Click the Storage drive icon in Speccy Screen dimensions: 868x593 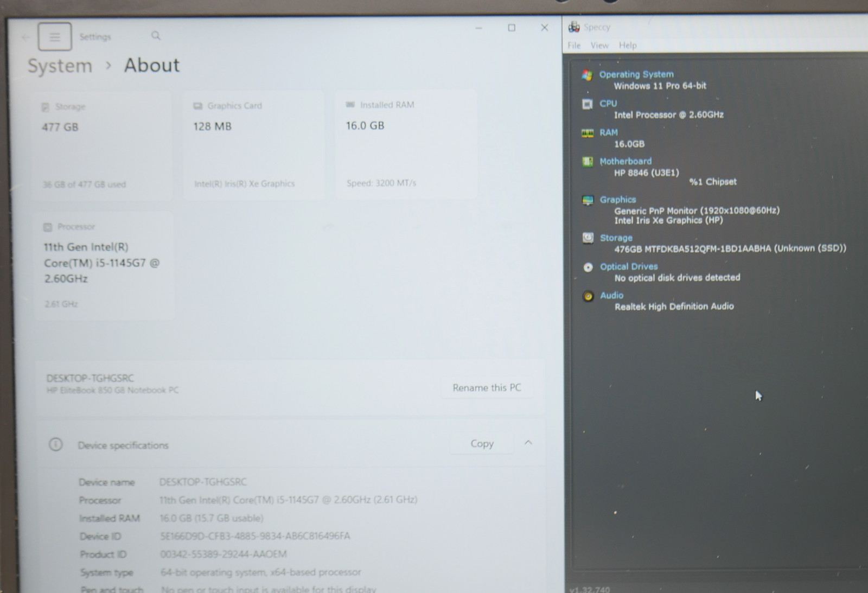tap(588, 238)
